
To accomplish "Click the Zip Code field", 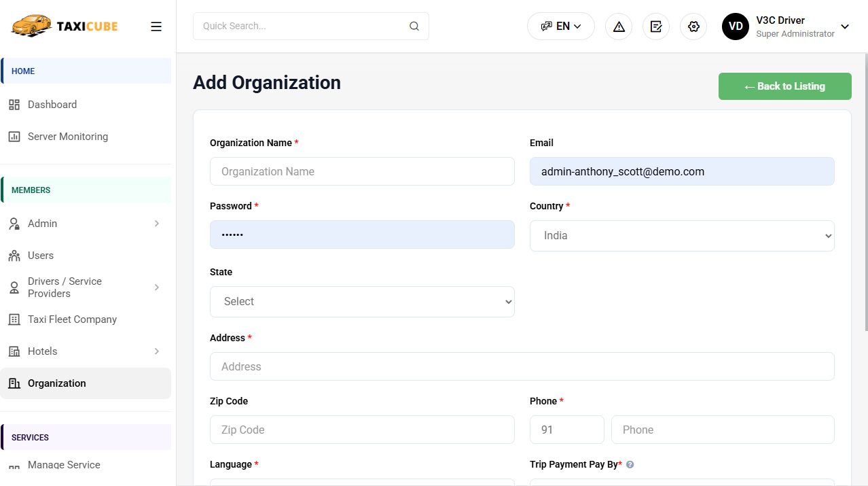I will [362, 430].
